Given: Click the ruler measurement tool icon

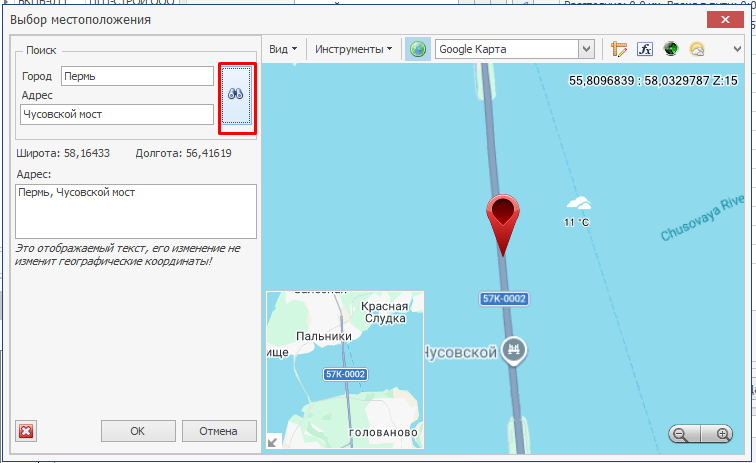Looking at the screenshot, I should (x=619, y=49).
